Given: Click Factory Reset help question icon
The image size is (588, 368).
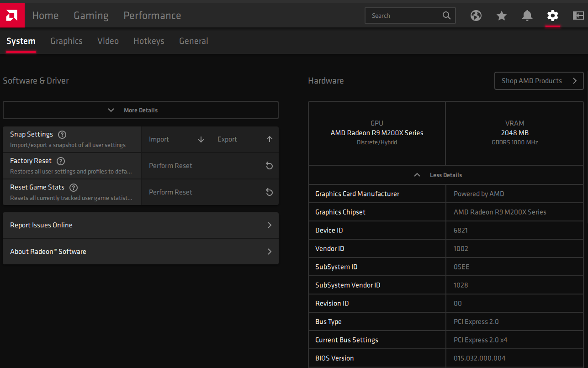Looking at the screenshot, I should 61,161.
